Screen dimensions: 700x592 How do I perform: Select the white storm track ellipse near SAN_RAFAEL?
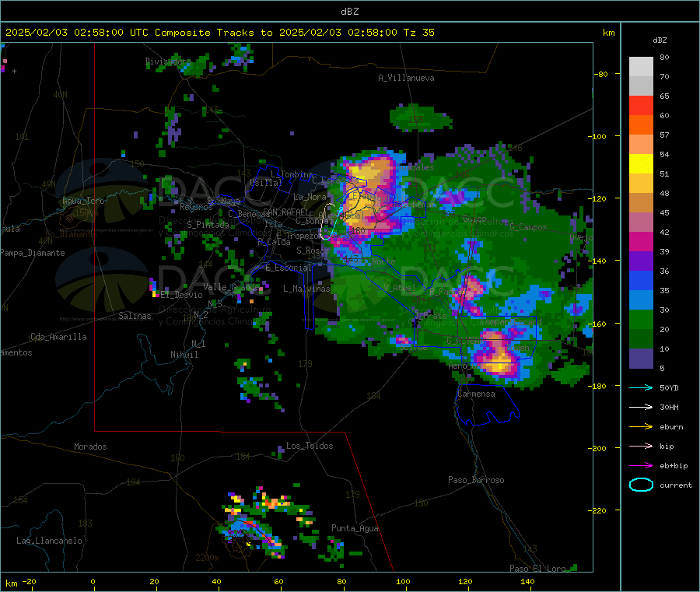click(327, 222)
